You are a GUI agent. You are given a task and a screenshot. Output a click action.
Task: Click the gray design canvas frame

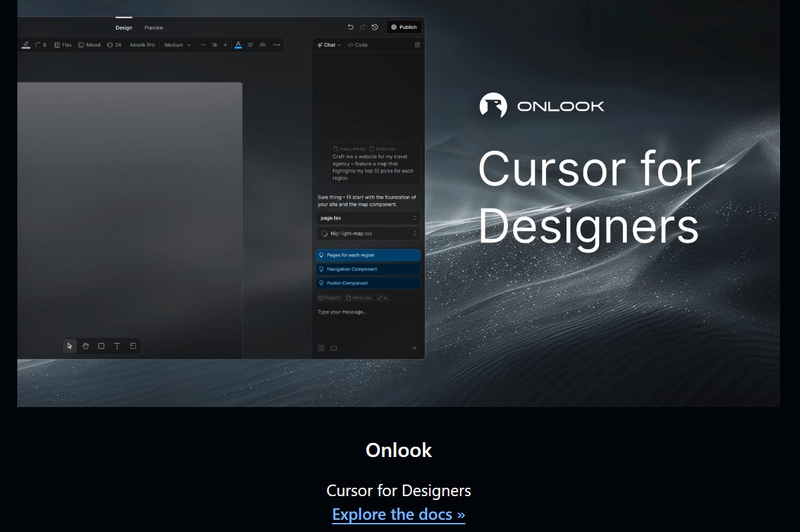(130, 220)
